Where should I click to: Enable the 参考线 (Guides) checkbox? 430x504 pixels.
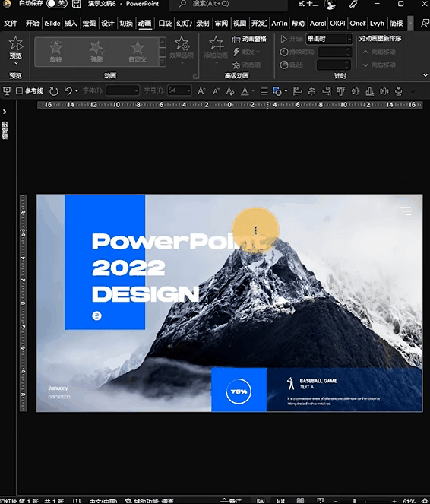19,91
